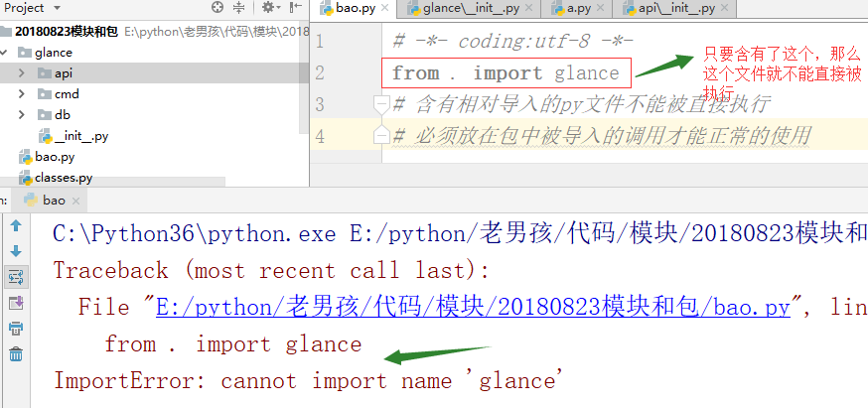Click line number 2 in the gutter
The width and height of the screenshot is (868, 408).
tap(320, 73)
